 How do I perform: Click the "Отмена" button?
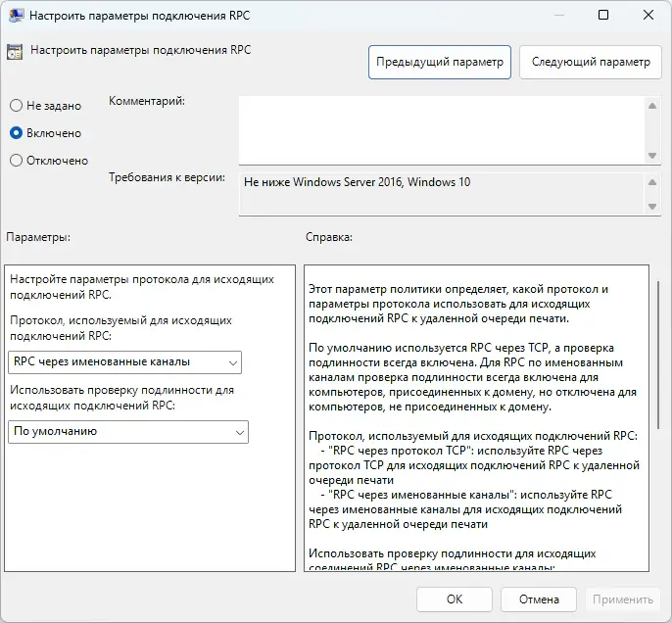point(539,599)
